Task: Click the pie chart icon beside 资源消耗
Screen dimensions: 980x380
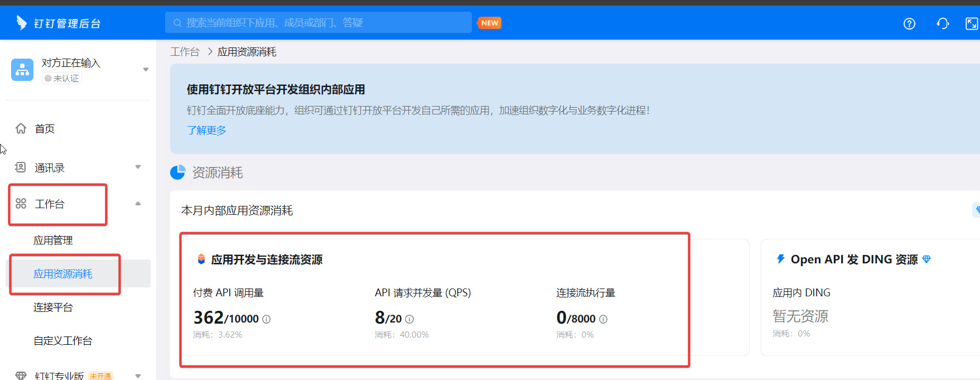Action: pyautogui.click(x=177, y=172)
